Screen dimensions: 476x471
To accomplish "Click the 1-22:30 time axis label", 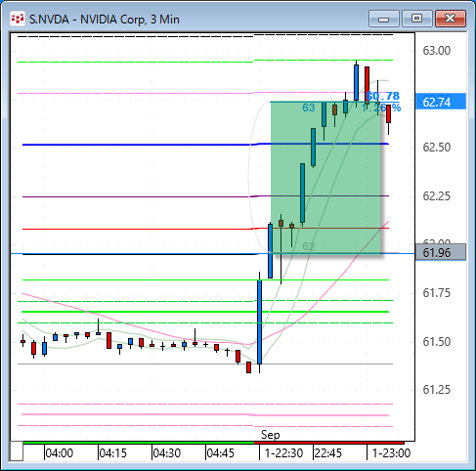I will coord(283,453).
